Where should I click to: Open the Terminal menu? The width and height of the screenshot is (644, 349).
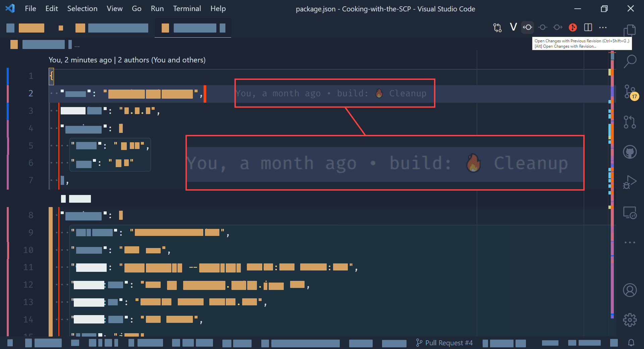[x=187, y=8]
